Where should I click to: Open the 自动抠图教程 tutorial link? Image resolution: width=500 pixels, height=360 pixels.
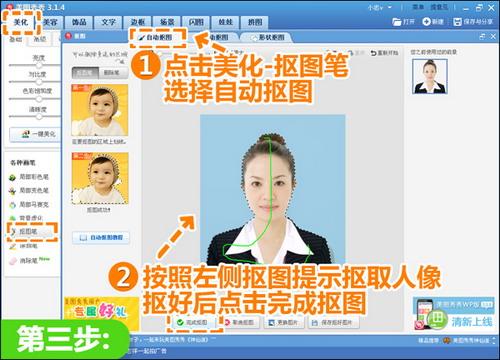[x=101, y=238]
